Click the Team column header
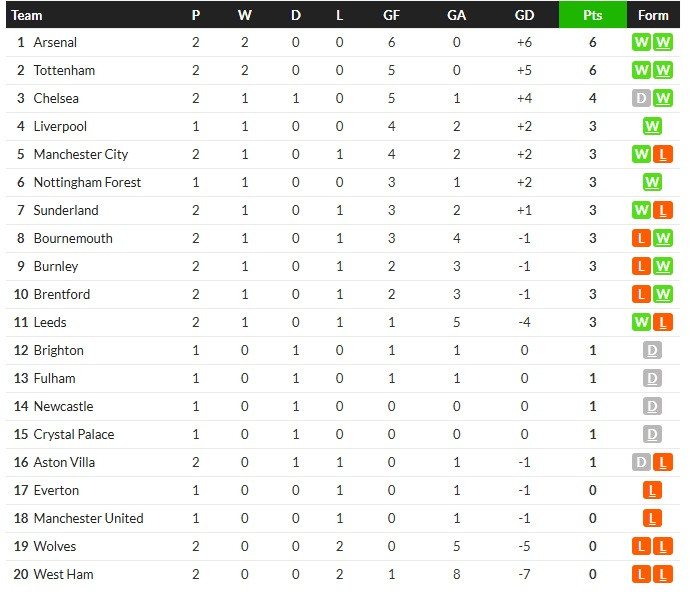This screenshot has height=595, width=690. coord(27,15)
